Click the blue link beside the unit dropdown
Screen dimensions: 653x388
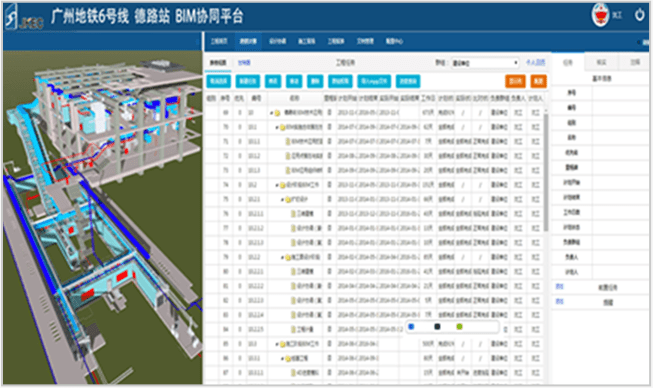click(x=535, y=62)
